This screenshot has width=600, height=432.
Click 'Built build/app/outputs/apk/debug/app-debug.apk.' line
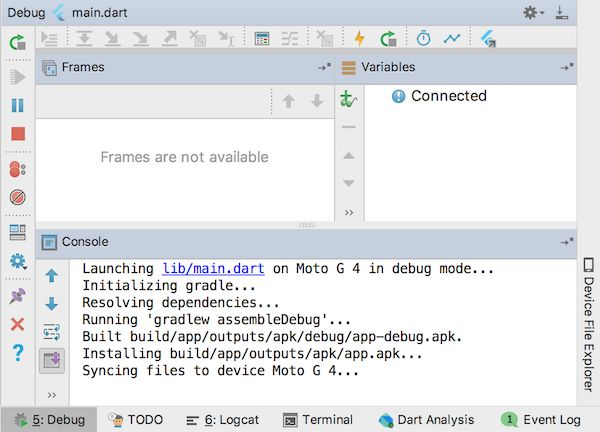[x=272, y=337]
